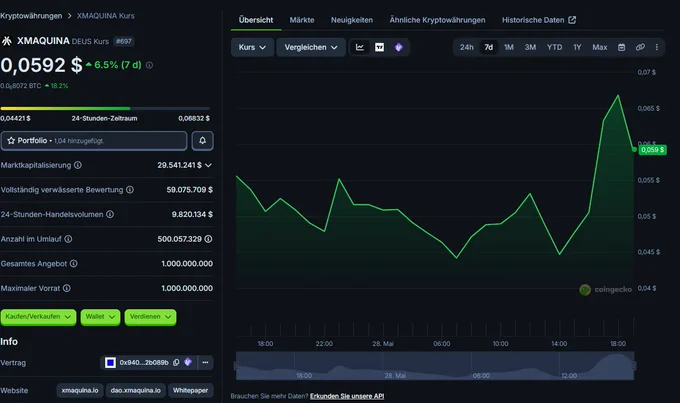
Task: Copy contract address 0x940...2b089b
Action: (176, 362)
